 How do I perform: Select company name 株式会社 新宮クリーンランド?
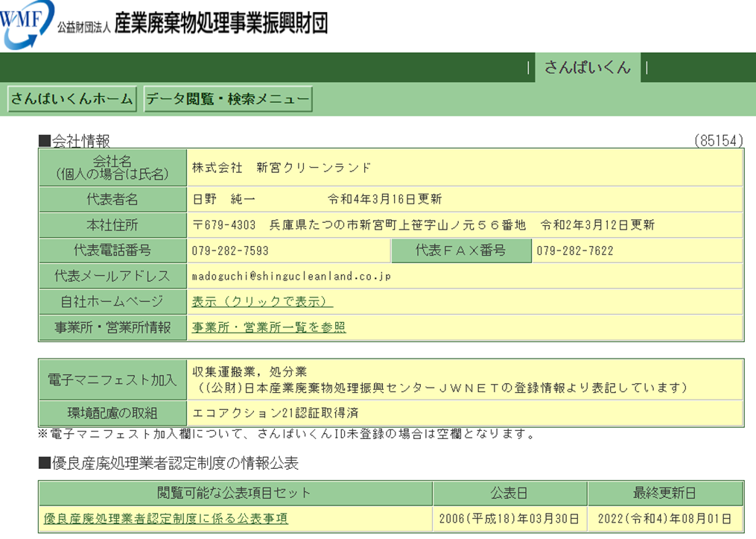[282, 168]
